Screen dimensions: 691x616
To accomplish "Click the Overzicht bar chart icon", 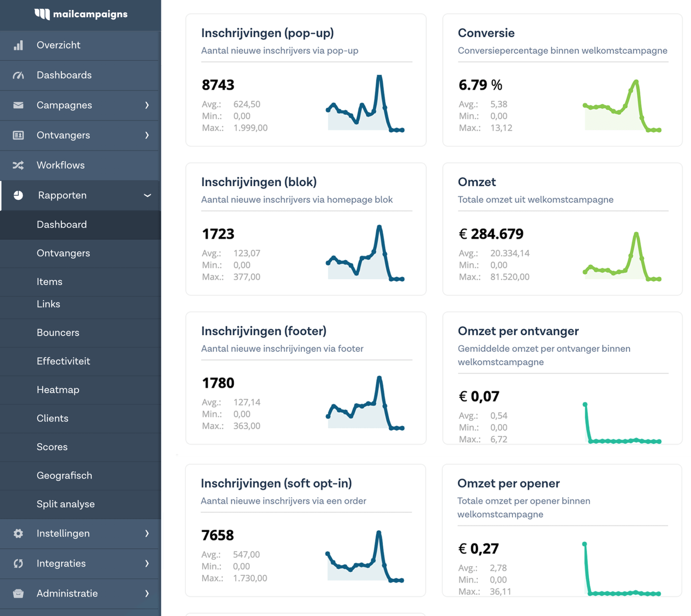I will 18,45.
